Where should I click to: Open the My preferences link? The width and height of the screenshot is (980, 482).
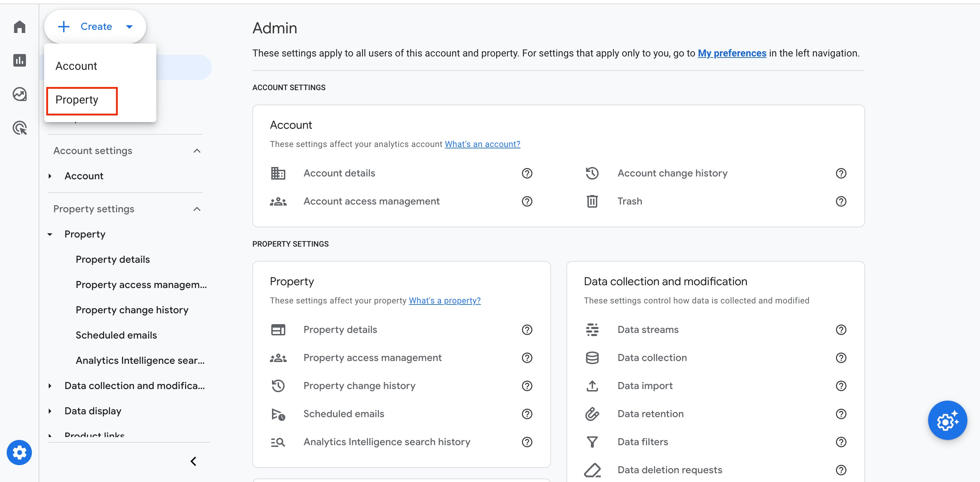pos(731,53)
